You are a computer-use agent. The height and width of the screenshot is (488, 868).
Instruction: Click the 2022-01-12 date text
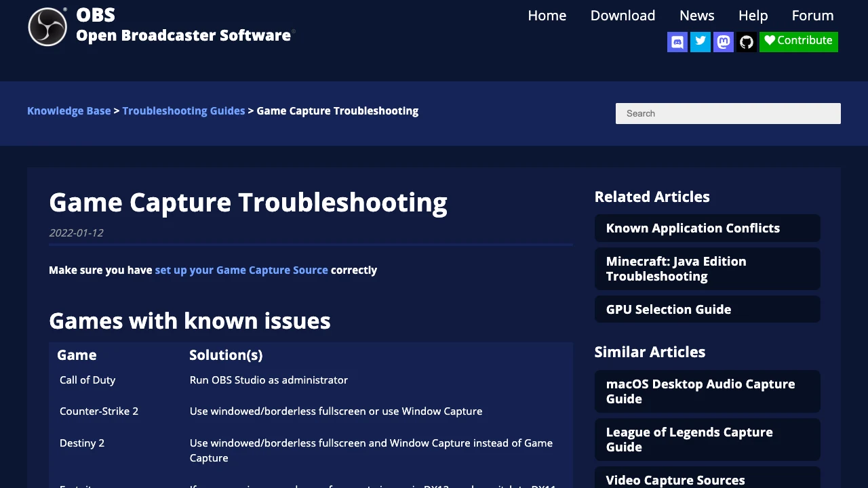(x=76, y=232)
